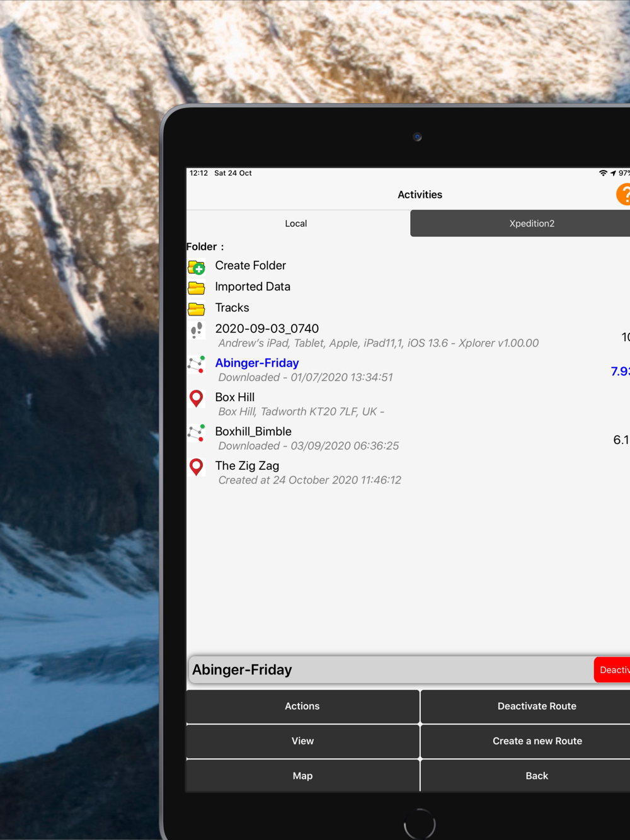Click the Activities title
The width and height of the screenshot is (630, 840).
coord(420,195)
